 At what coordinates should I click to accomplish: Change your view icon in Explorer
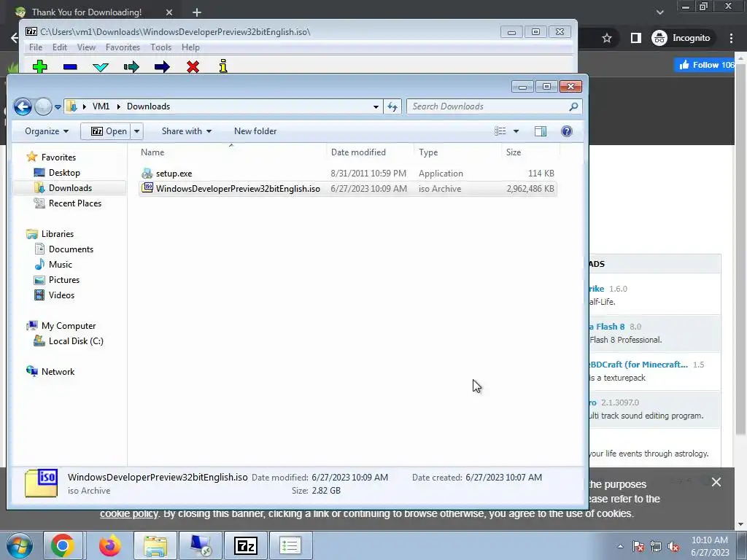[x=500, y=131]
